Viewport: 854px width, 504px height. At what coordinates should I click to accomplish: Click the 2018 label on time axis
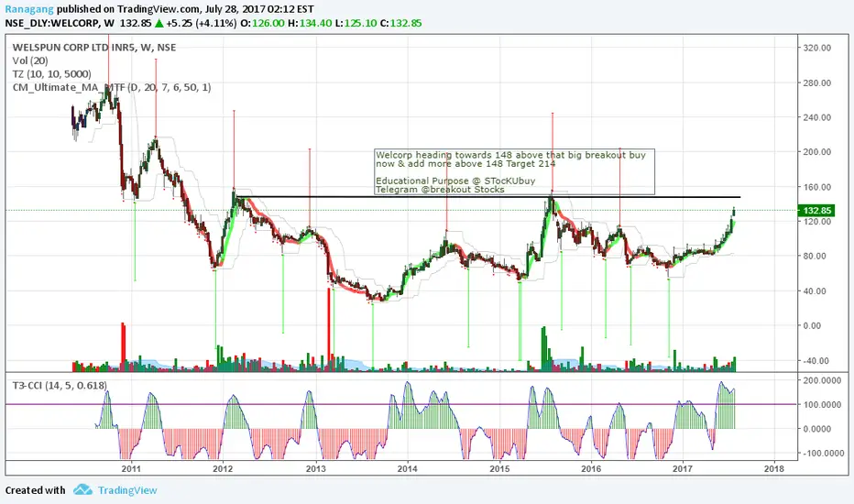point(774,468)
